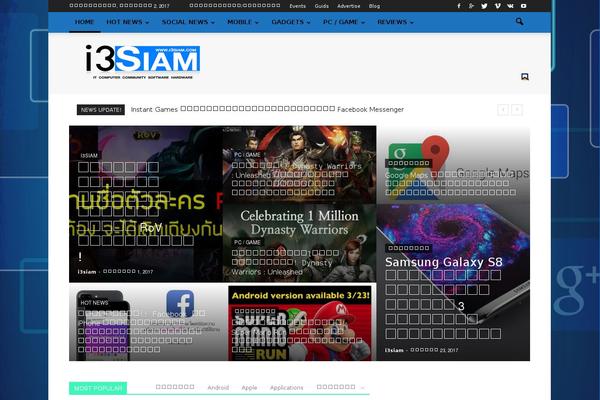Click the NEWS UPDATE! label
This screenshot has width=600, height=400.
pos(101,110)
